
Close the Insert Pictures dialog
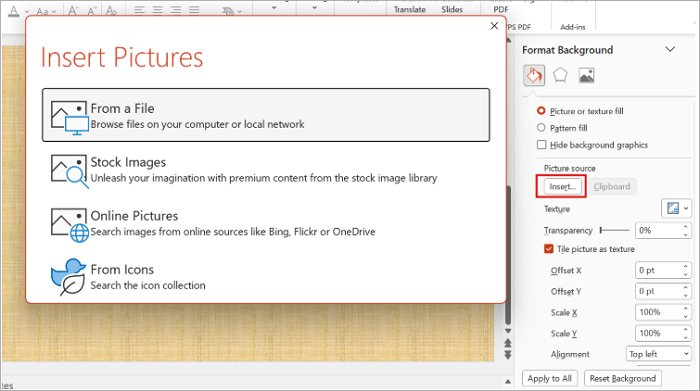pyautogui.click(x=494, y=26)
